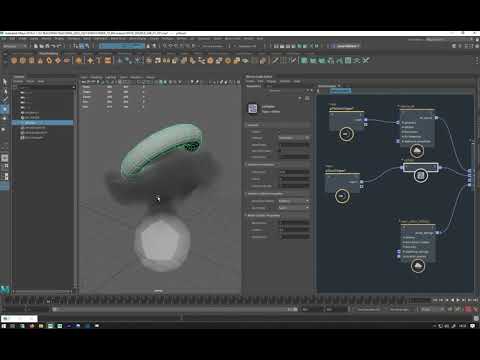Open the last dropdown in parameter panel
Screen dimensions: 480x360
coord(294,208)
